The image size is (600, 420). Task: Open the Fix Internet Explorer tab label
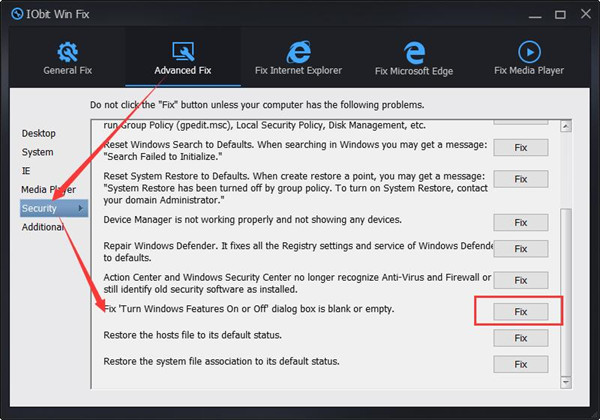298,70
